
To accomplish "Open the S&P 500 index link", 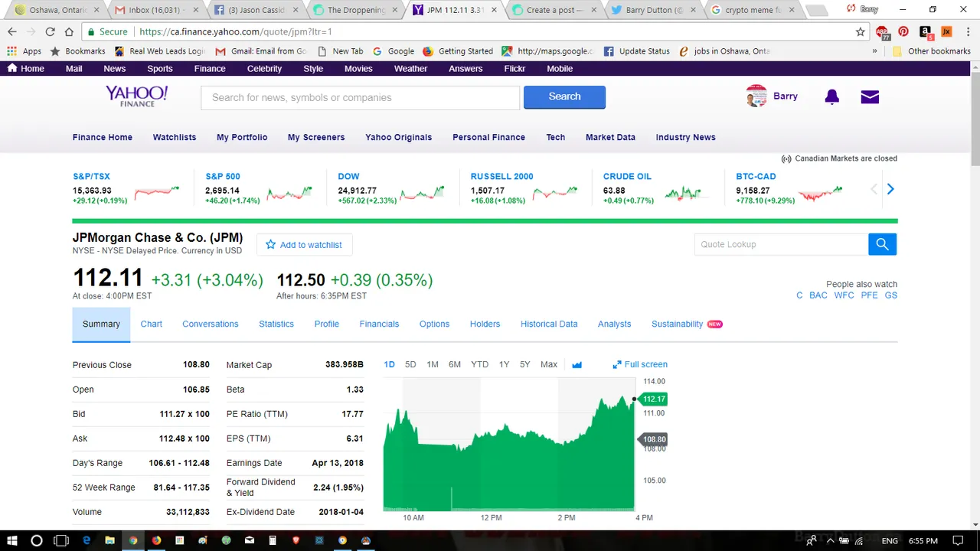I will (x=223, y=176).
